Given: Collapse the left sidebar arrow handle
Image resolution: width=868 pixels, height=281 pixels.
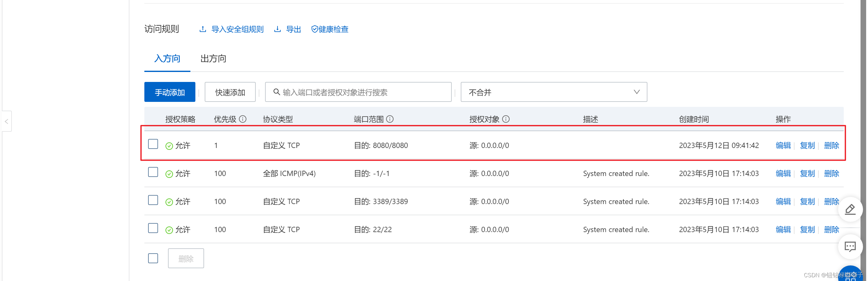Looking at the screenshot, I should [x=7, y=121].
